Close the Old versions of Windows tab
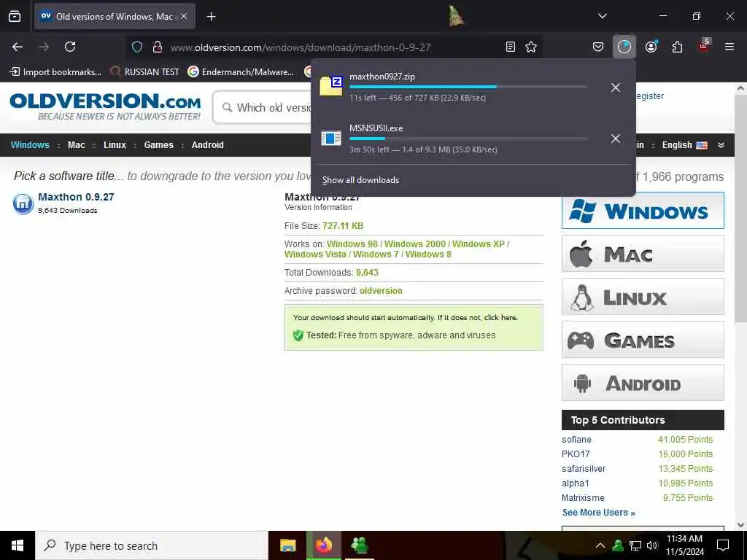The image size is (747, 560). [184, 16]
